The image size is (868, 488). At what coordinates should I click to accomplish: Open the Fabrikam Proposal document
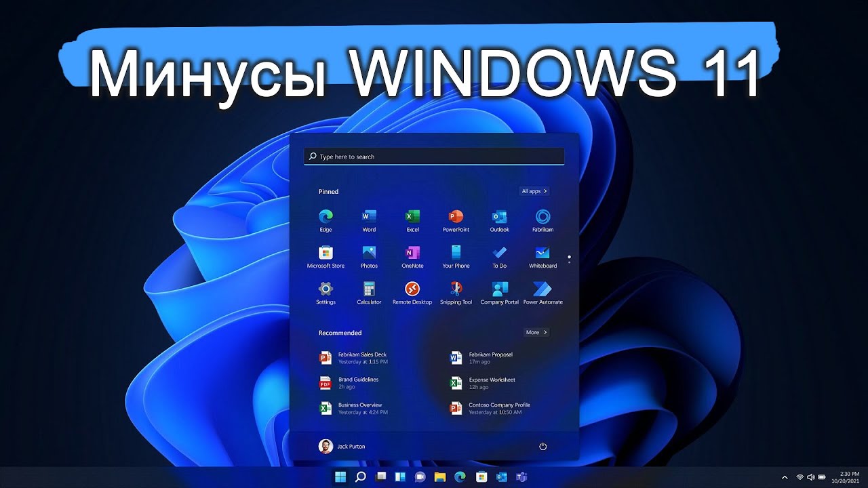pyautogui.click(x=482, y=357)
